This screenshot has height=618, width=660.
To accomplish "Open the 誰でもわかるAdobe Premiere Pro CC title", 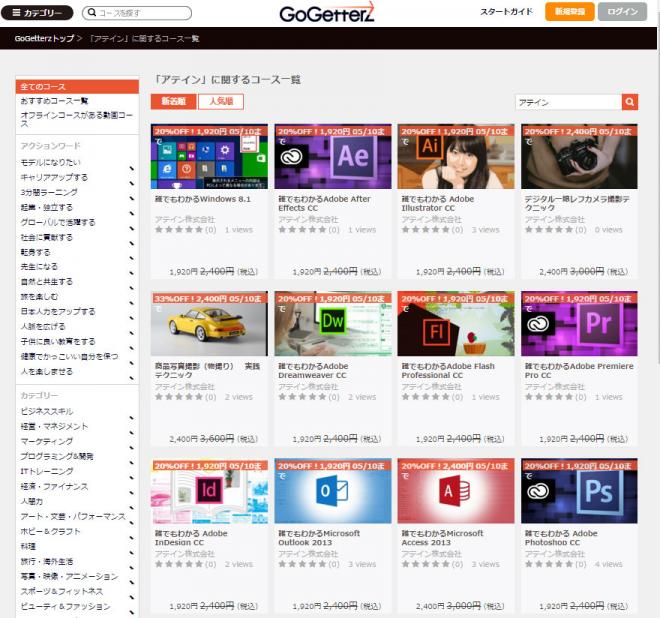I will click(x=579, y=371).
